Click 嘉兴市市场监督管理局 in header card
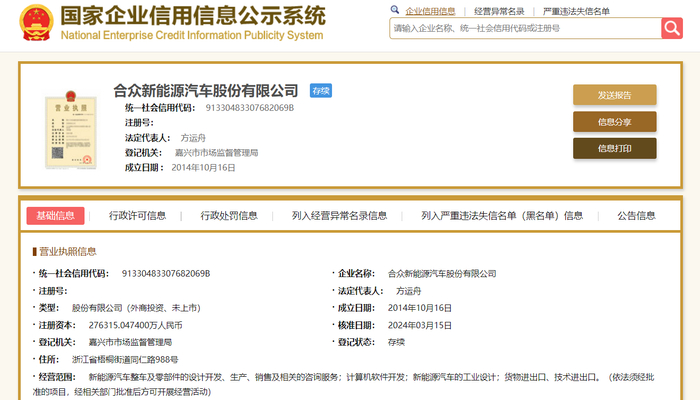 point(216,153)
